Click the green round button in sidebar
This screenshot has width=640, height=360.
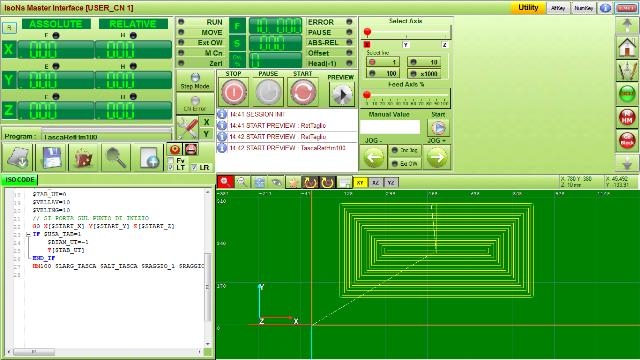pyautogui.click(x=627, y=94)
